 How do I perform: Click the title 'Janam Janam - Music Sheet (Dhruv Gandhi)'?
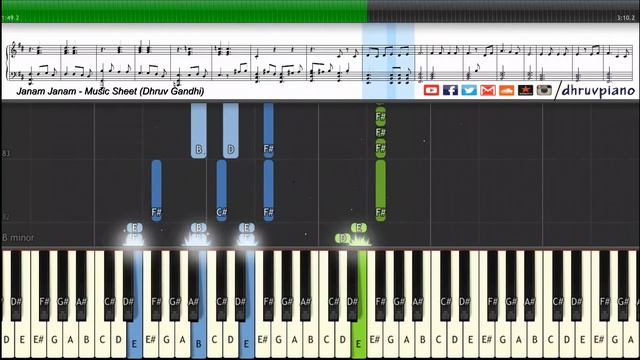tap(110, 91)
